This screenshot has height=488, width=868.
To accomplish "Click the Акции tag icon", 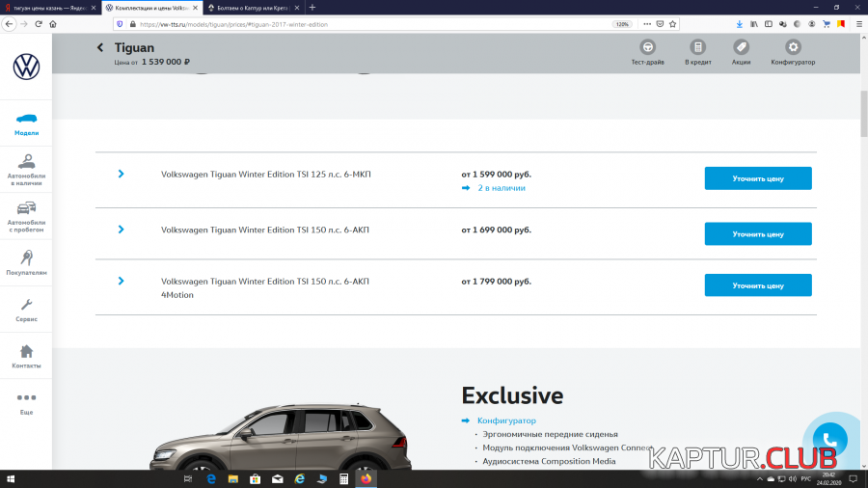I will coord(741,47).
